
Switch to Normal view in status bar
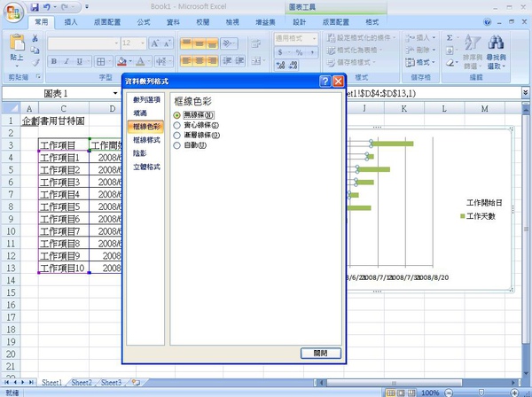pos(390,393)
